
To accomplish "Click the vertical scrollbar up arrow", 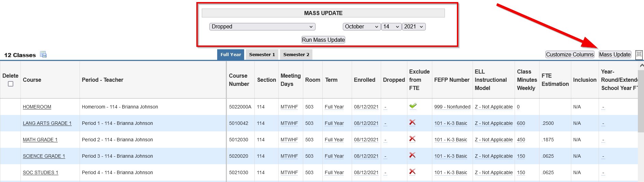I will pos(641,65).
